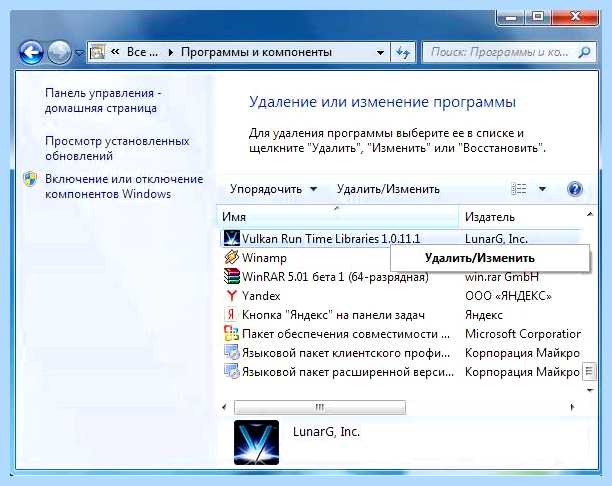Click the blue help question mark icon

[x=575, y=189]
